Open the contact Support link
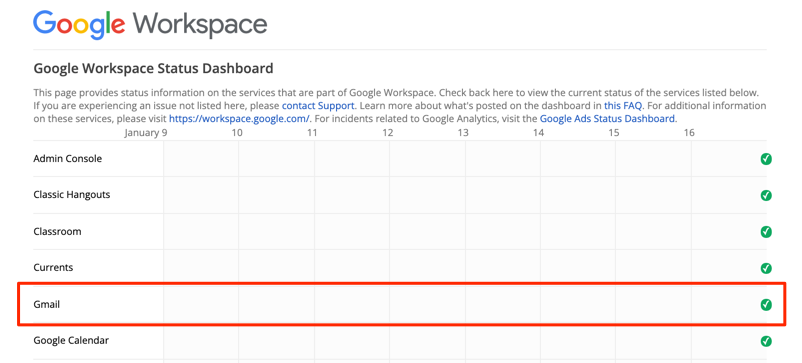Screen dimensions: 802x363 318,106
